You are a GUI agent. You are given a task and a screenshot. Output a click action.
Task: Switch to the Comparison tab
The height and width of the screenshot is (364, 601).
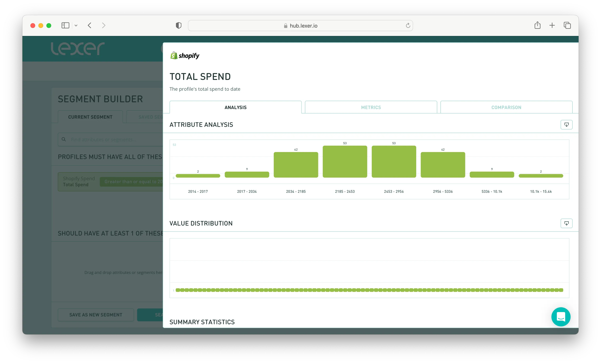506,107
